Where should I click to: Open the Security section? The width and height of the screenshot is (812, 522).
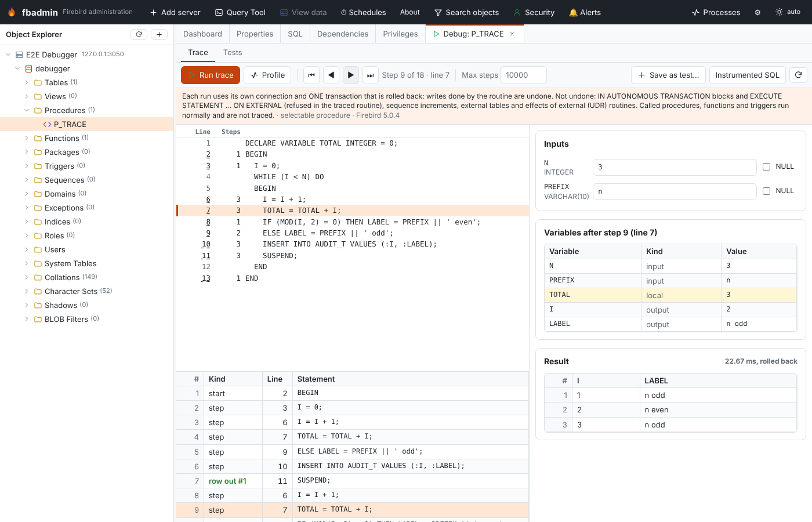point(534,12)
